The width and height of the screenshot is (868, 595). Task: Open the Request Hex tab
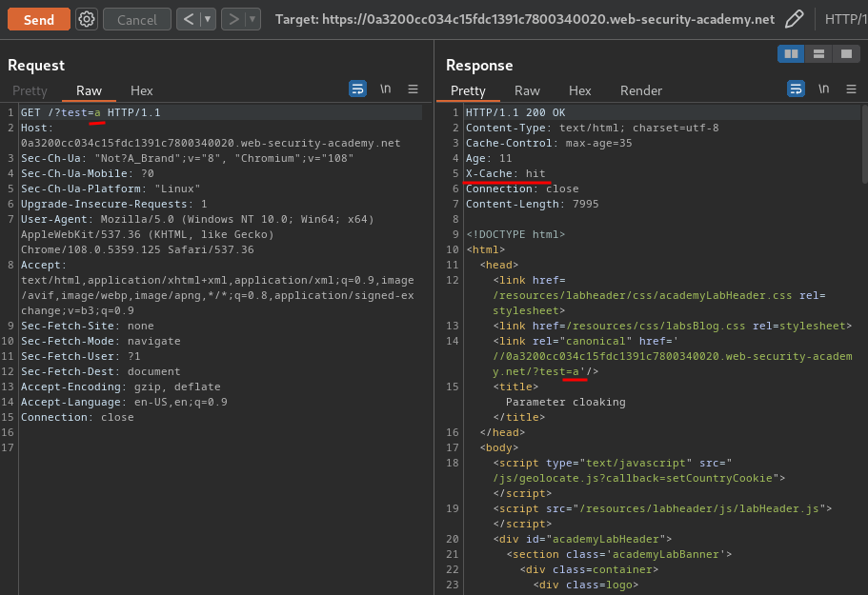(x=142, y=90)
